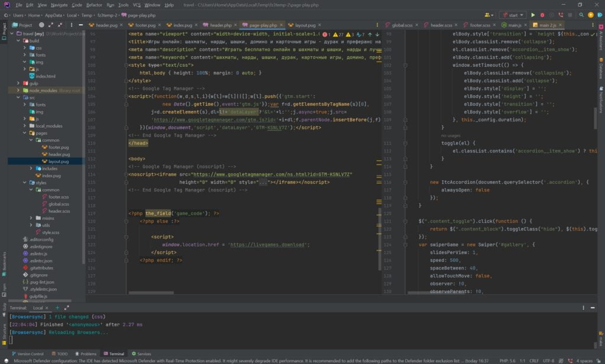Image resolution: width=605 pixels, height=364 pixels.
Task: Select the layout.pug file in tree
Action: click(x=58, y=161)
